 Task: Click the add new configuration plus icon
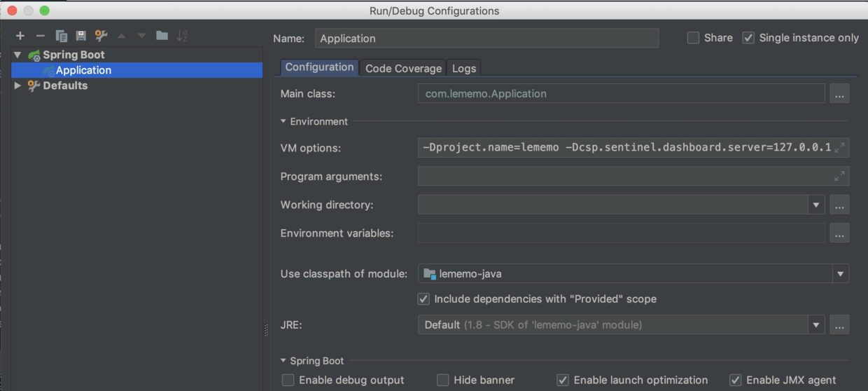[20, 36]
